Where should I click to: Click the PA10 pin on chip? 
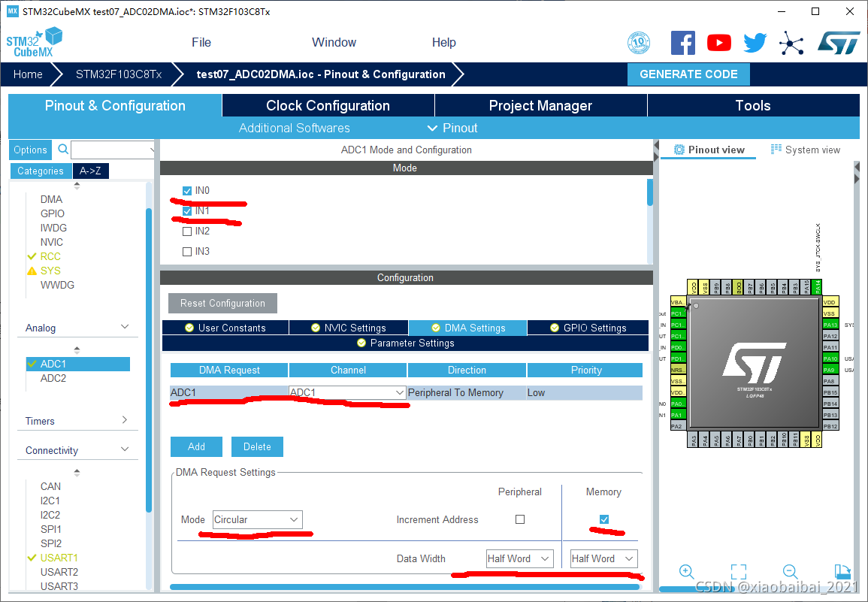point(830,358)
